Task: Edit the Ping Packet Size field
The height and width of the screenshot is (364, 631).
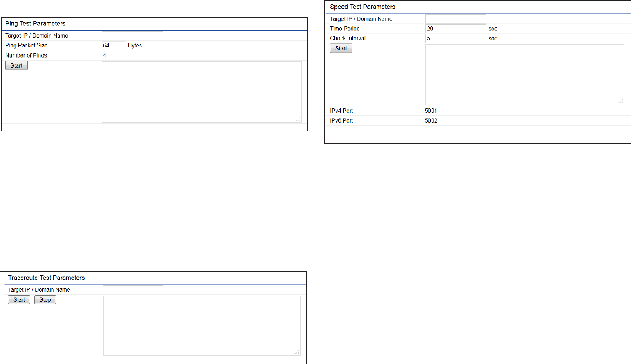Action: tap(114, 46)
